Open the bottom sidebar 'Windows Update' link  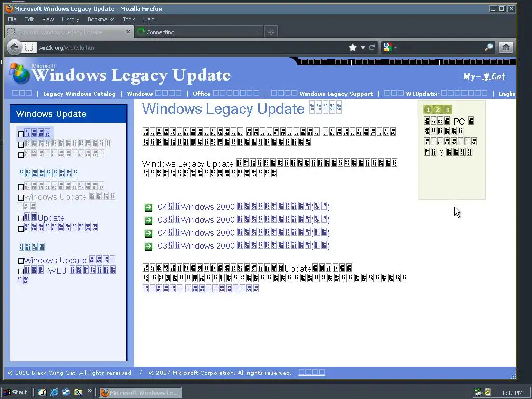[x=70, y=260]
